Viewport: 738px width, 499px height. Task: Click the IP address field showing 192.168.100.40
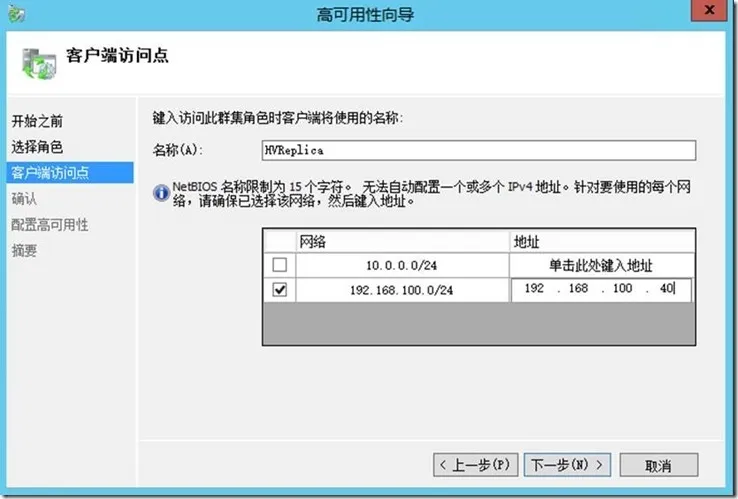602,289
